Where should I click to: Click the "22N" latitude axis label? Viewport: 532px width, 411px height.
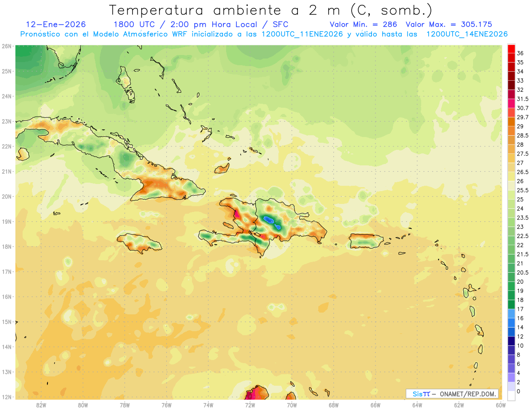point(6,146)
